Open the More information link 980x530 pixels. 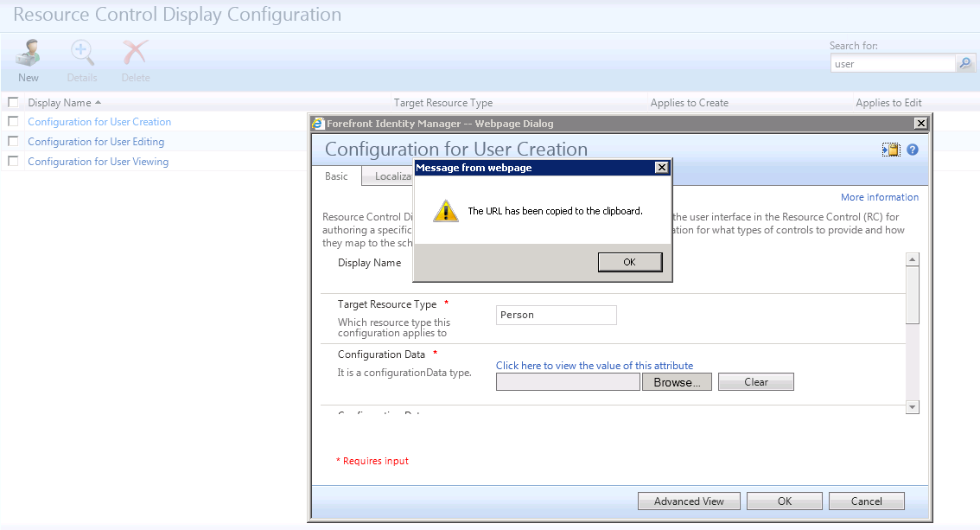pyautogui.click(x=879, y=197)
